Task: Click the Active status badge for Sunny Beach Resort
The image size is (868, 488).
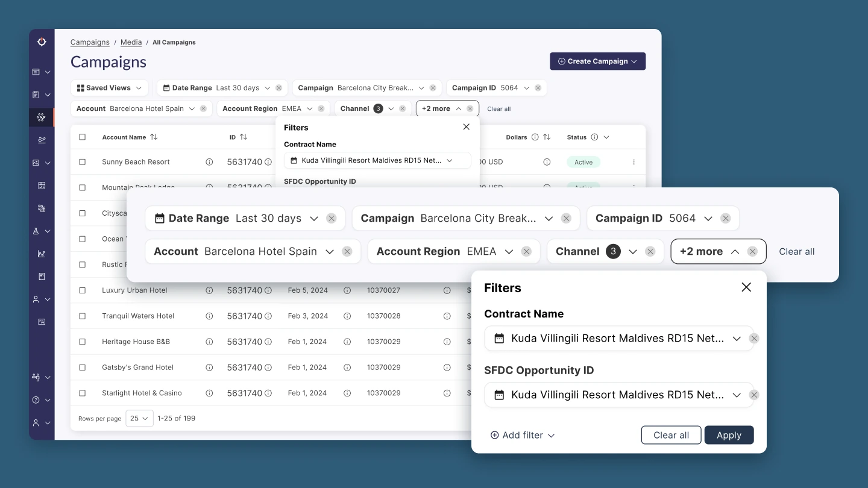Action: 583,162
